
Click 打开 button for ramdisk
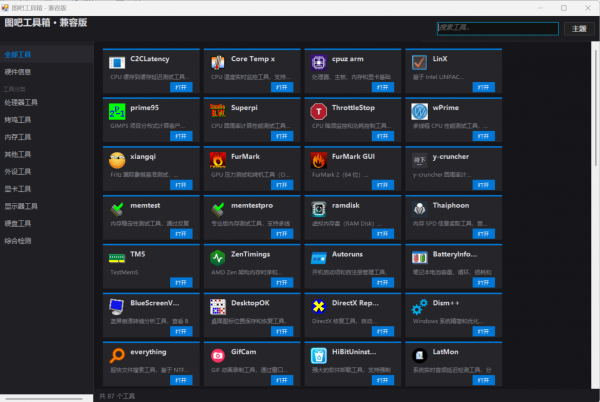point(383,234)
